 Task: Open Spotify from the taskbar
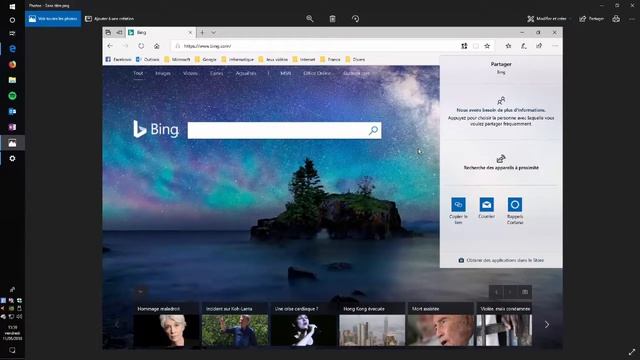click(x=12, y=96)
